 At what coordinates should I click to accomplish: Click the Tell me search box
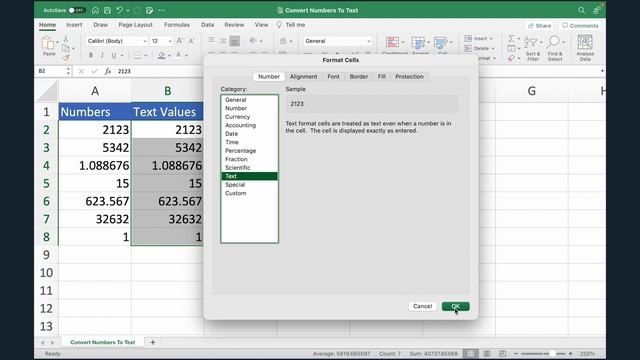[x=291, y=25]
